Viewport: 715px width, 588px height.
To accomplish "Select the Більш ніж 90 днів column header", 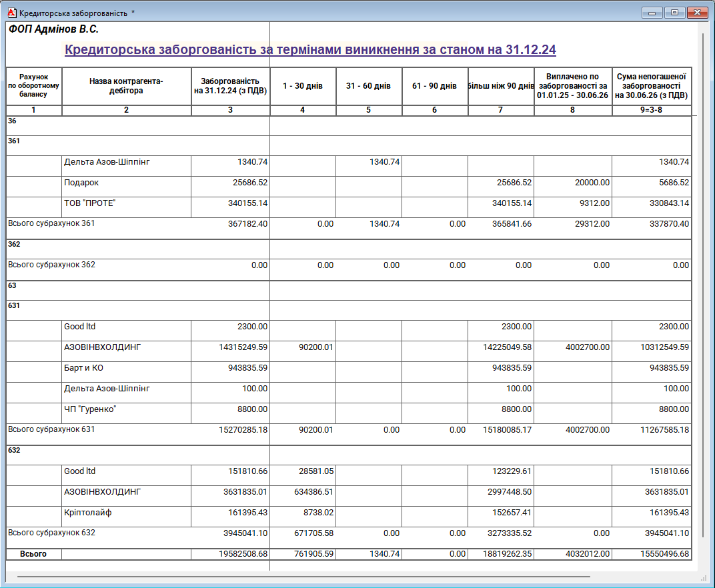I will pos(501,86).
